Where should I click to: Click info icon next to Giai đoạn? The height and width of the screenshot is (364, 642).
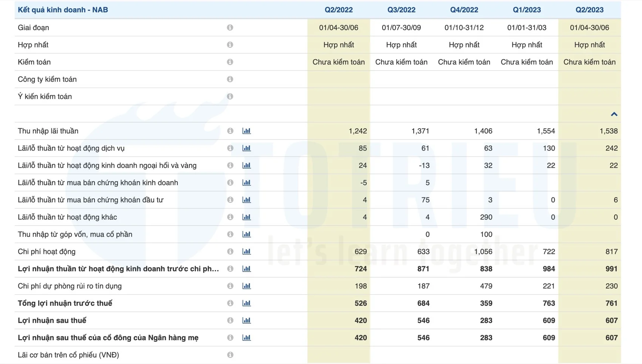click(230, 28)
